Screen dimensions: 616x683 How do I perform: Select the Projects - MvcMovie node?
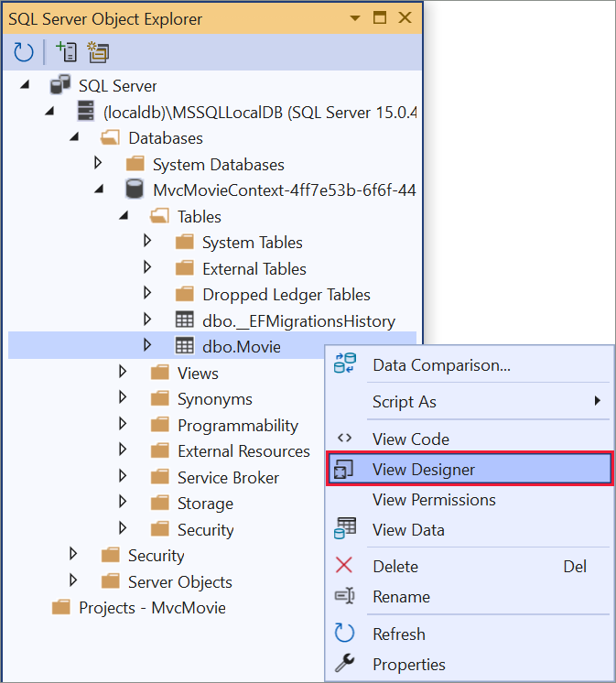click(152, 607)
